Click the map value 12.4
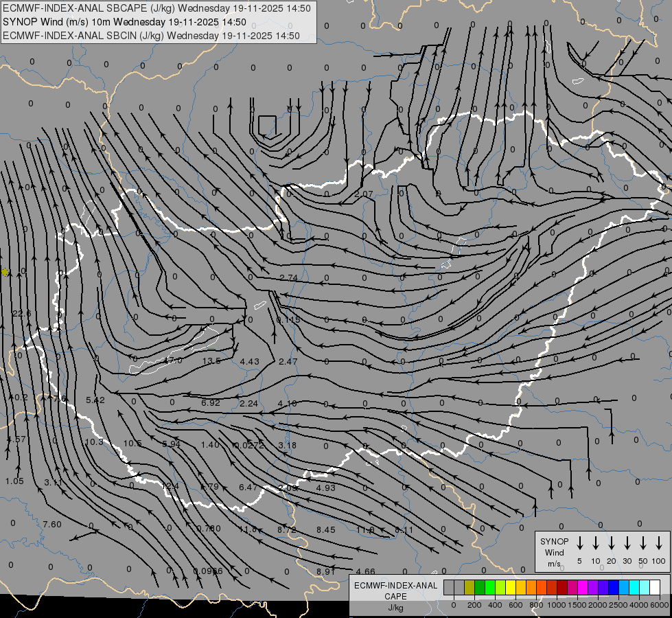 [170, 486]
